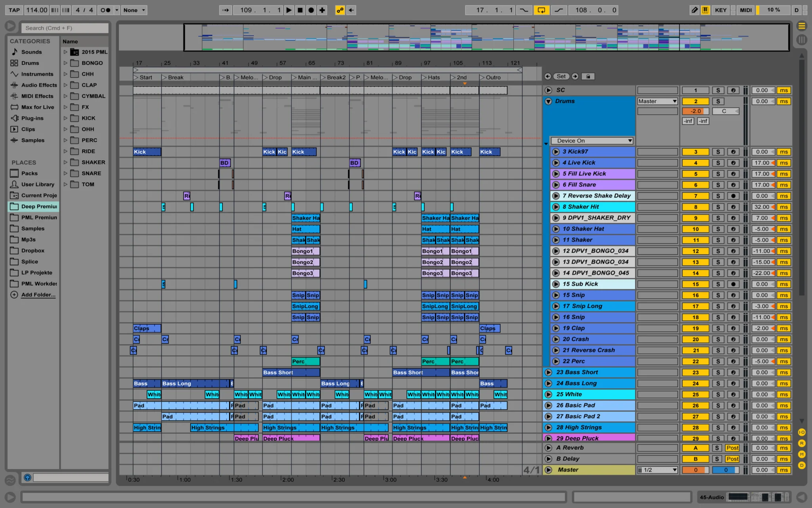Click the tempo field showing 114.00
Viewport: 812px width, 508px height.
click(x=36, y=10)
